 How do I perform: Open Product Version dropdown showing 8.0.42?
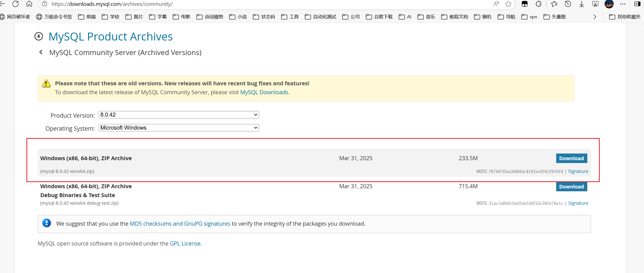179,115
